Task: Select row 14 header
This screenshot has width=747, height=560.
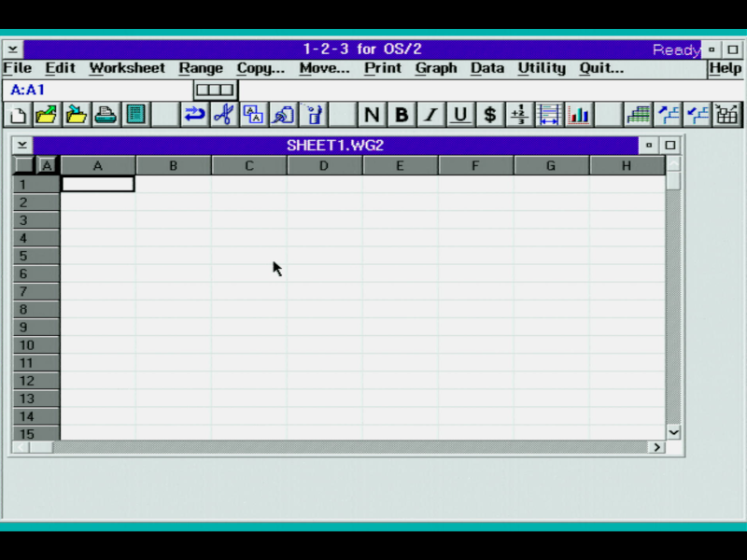Action: [36, 416]
